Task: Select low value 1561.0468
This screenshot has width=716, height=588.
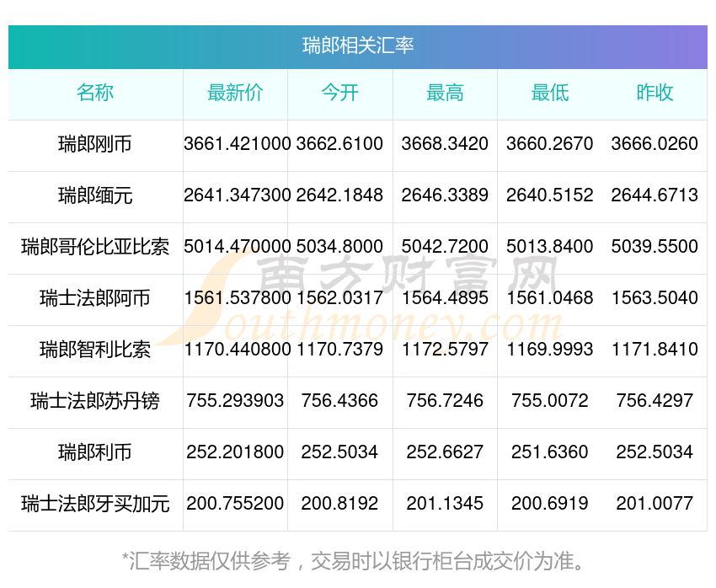Action: click(x=550, y=298)
